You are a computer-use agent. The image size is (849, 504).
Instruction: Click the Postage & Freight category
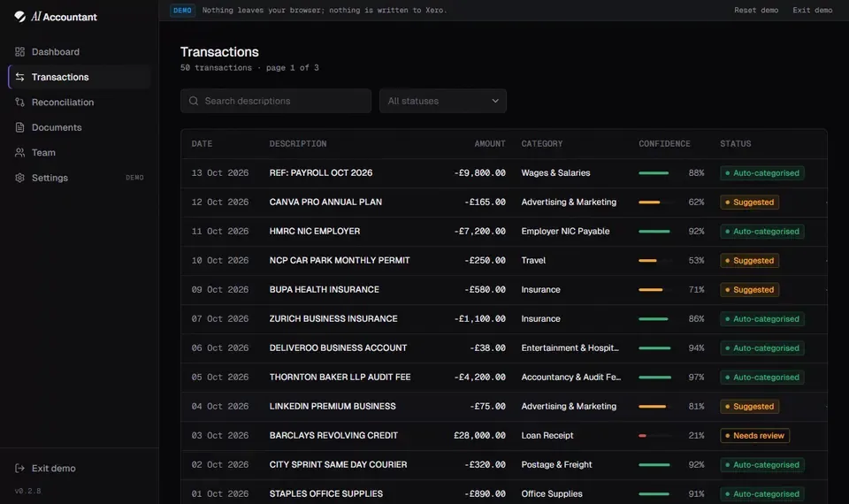556,464
